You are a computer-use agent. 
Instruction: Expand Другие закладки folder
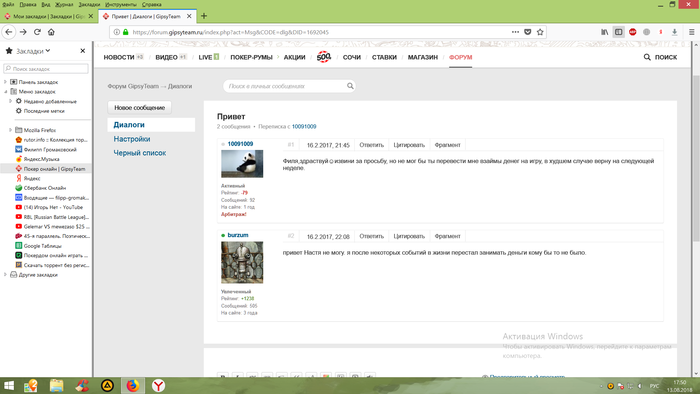pyautogui.click(x=5, y=275)
